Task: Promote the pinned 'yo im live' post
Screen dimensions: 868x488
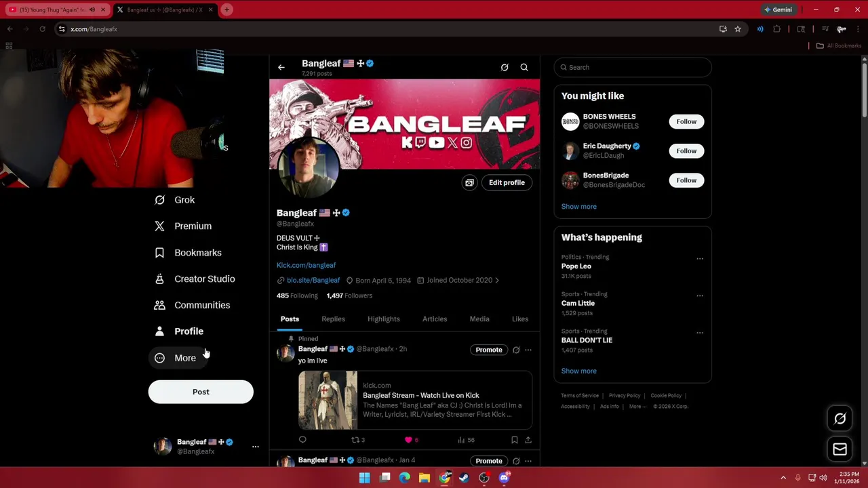Action: click(x=489, y=350)
